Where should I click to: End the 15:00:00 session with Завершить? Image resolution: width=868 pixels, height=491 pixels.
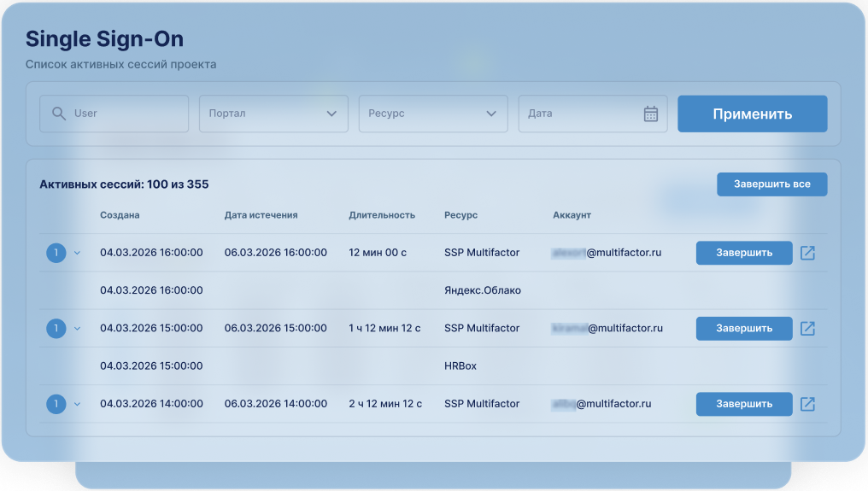point(743,328)
